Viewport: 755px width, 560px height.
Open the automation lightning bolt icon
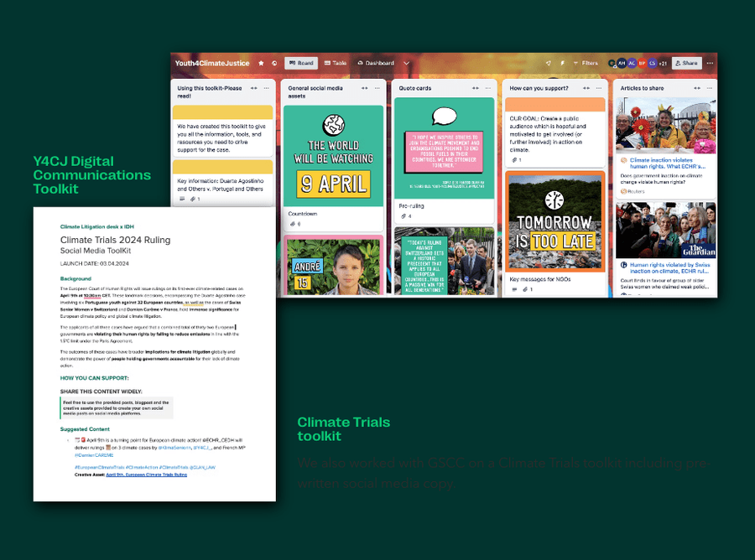tap(562, 63)
